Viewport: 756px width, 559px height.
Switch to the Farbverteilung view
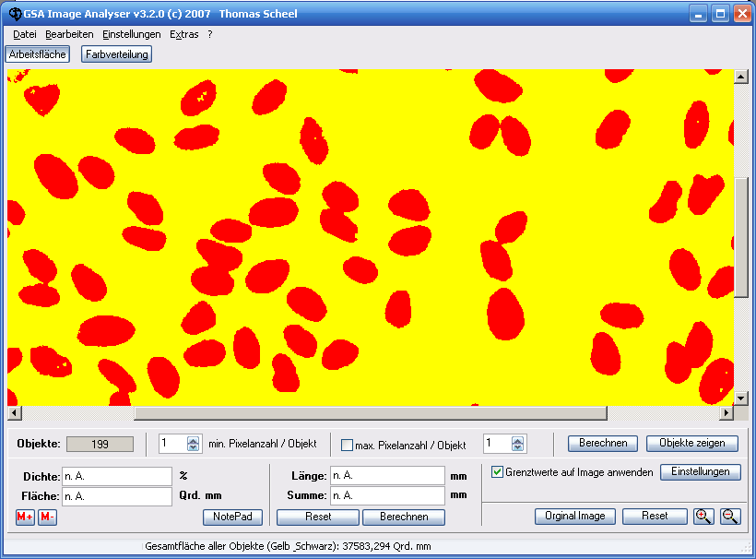pyautogui.click(x=117, y=54)
